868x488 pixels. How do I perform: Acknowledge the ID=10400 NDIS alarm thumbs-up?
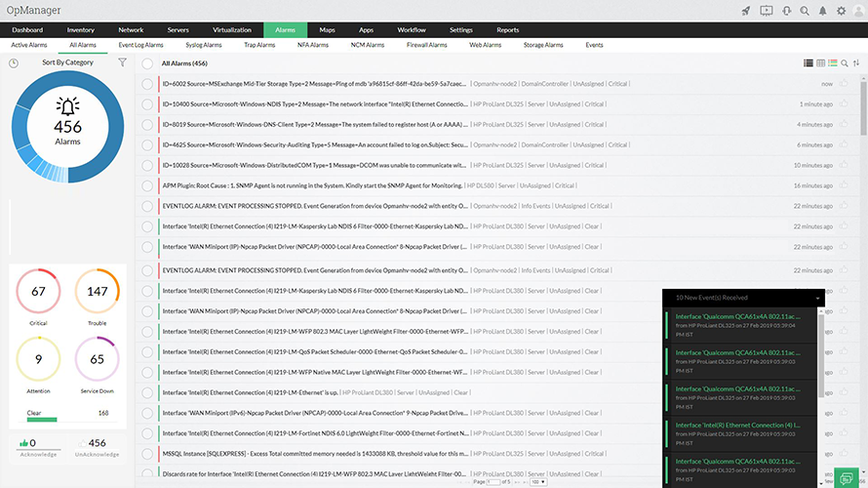click(843, 103)
